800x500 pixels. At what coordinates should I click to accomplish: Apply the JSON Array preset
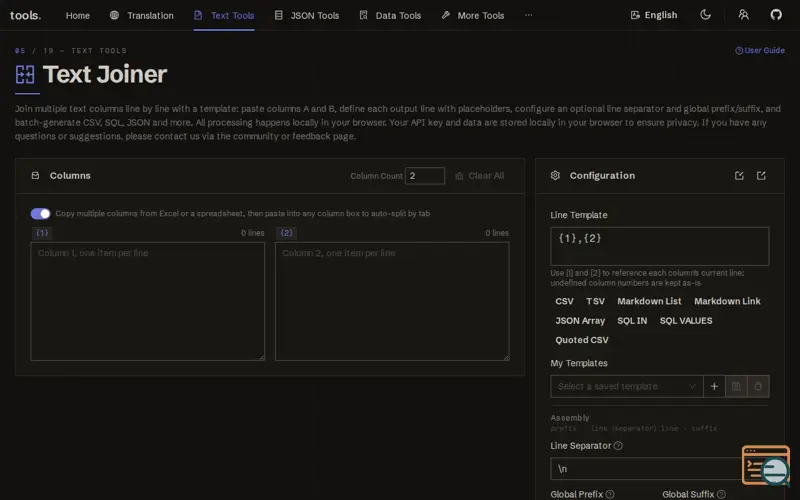tap(580, 320)
